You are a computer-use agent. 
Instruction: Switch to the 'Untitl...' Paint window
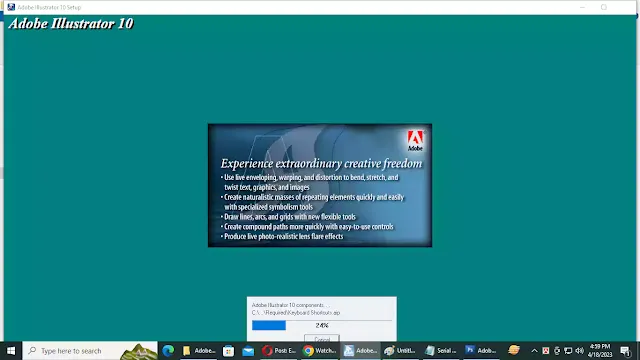400,351
